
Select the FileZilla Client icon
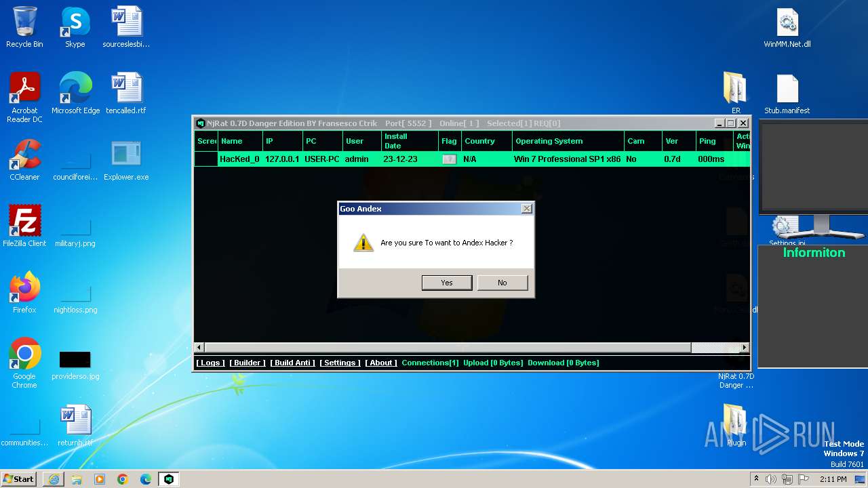(24, 226)
